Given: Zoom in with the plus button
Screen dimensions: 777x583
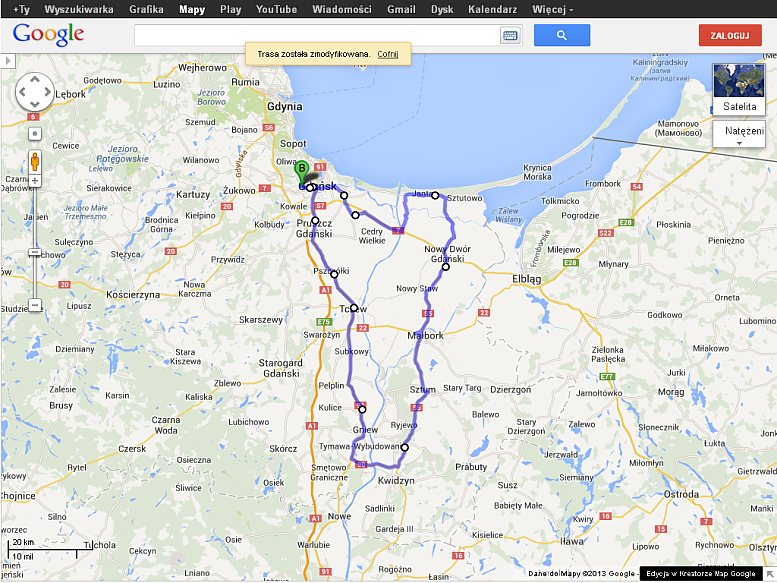Looking at the screenshot, I should point(35,181).
